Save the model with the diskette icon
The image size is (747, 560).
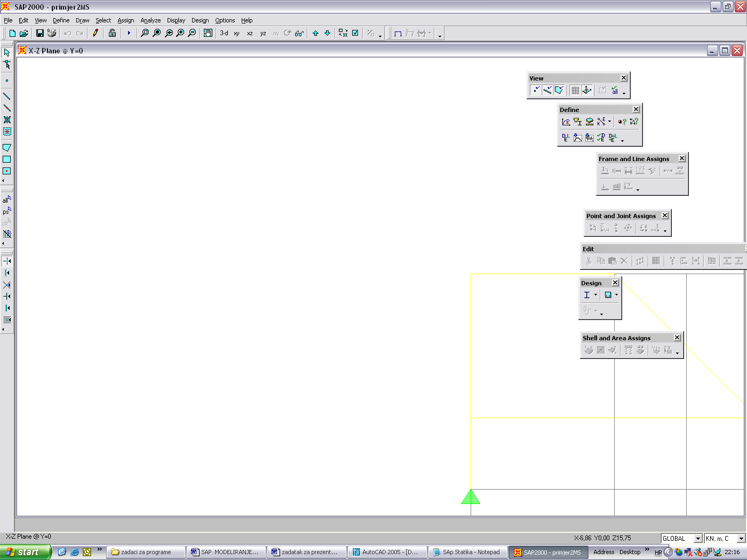click(40, 33)
